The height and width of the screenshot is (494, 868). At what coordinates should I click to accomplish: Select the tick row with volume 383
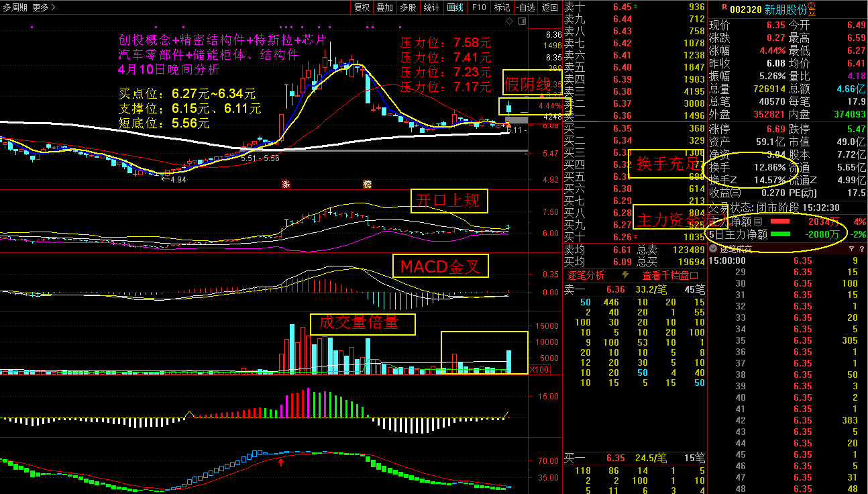pyautogui.click(x=787, y=420)
